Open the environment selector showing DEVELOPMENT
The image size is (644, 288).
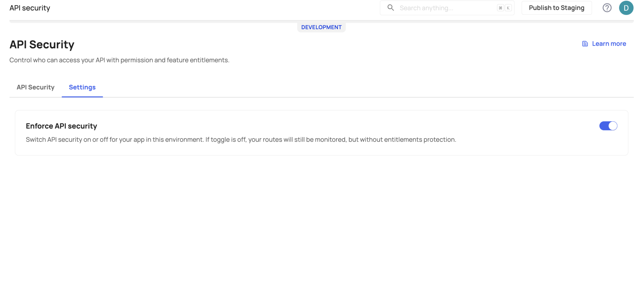point(321,27)
